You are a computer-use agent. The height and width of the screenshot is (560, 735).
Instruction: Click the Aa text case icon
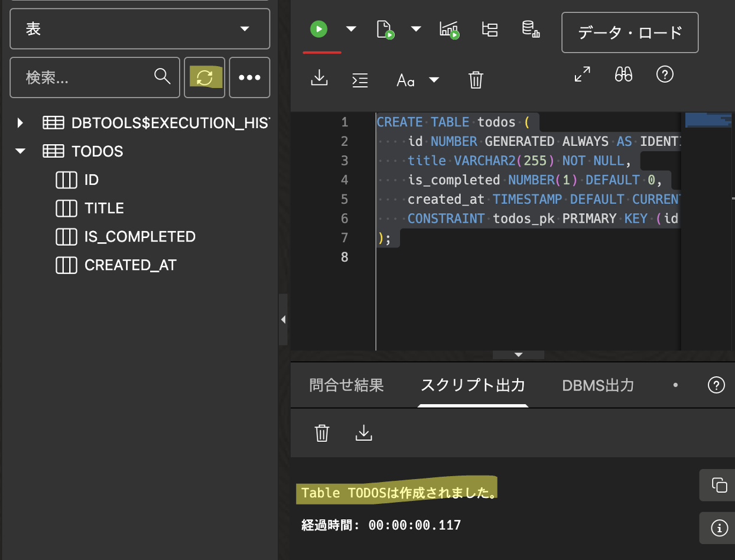pyautogui.click(x=405, y=80)
